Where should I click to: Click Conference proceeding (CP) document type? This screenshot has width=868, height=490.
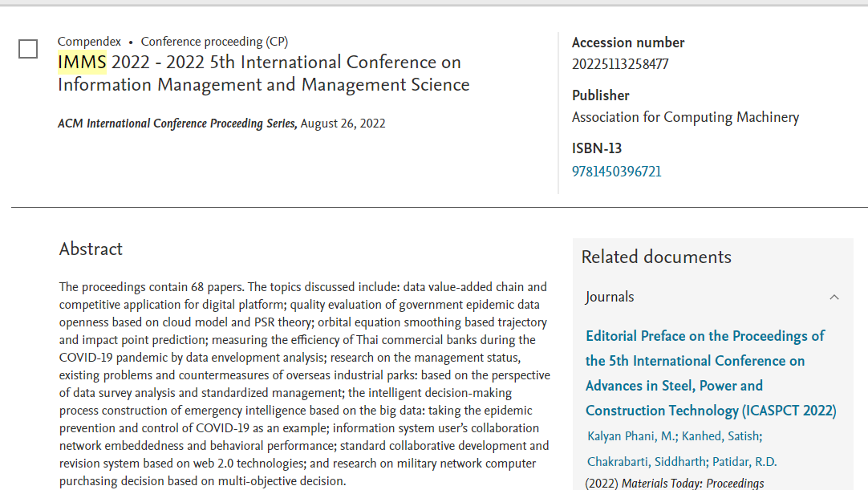(214, 42)
